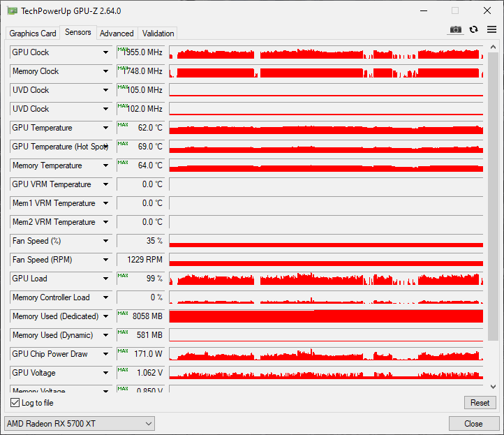Click the Memory Used 8058 MB value
Image resolution: width=504 pixels, height=435 pixels.
point(141,316)
